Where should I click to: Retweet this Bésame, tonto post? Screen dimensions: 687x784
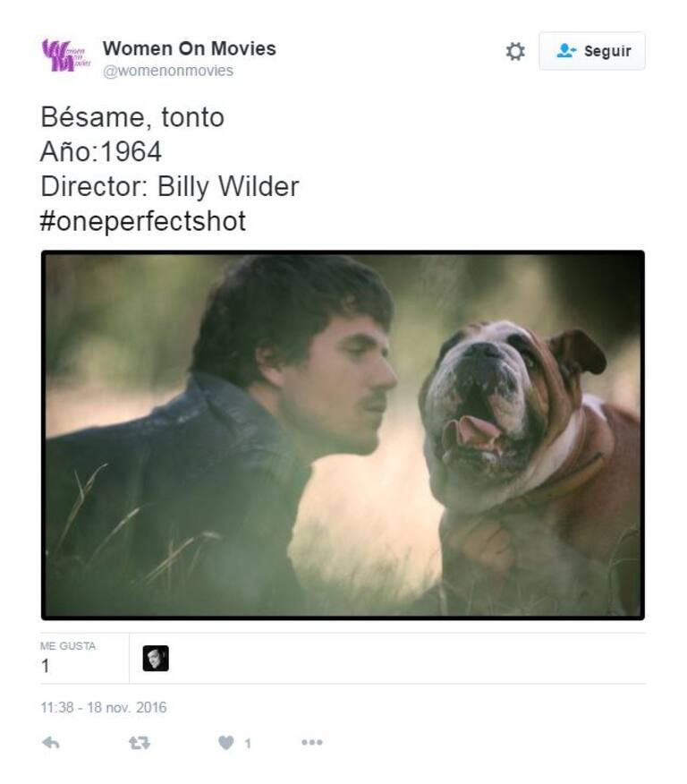[140, 743]
